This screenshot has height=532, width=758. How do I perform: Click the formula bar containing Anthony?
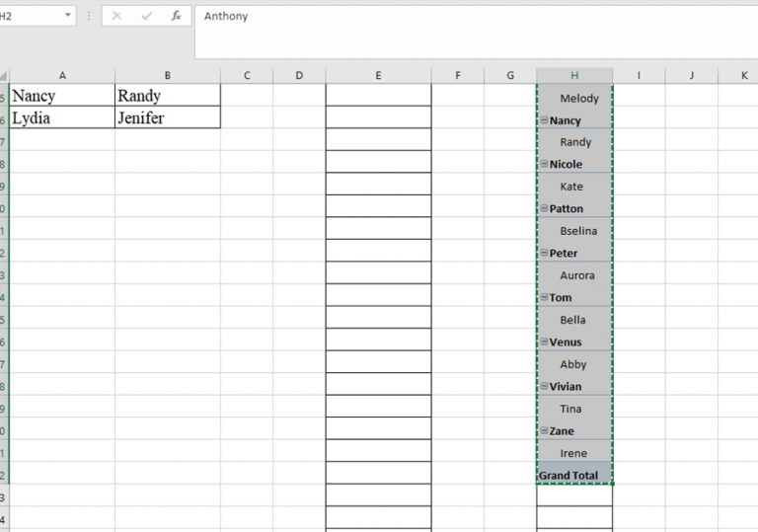coord(476,32)
